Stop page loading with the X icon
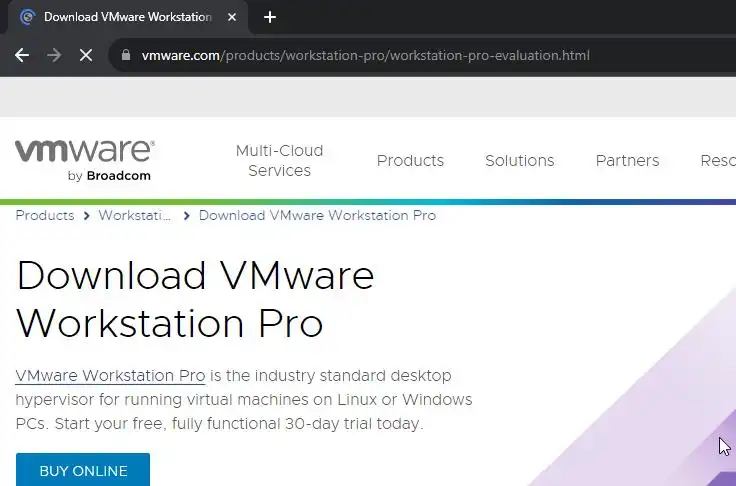 (x=86, y=55)
